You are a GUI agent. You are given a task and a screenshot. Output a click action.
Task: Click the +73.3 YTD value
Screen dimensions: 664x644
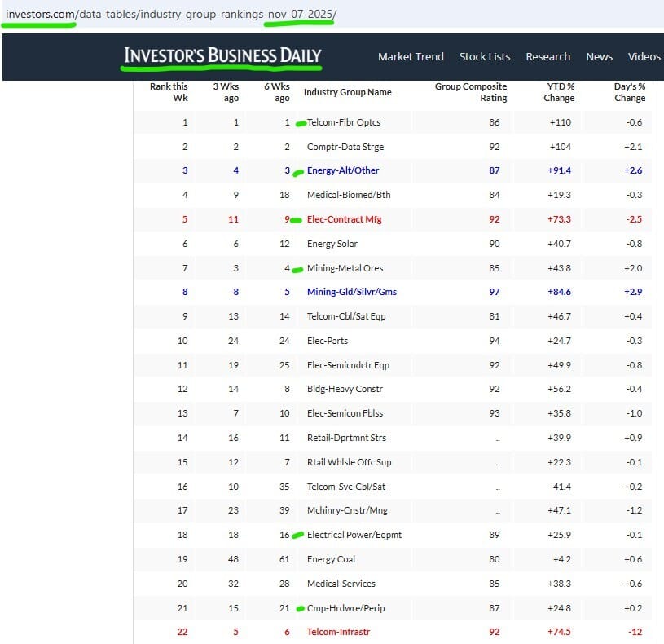coord(559,219)
